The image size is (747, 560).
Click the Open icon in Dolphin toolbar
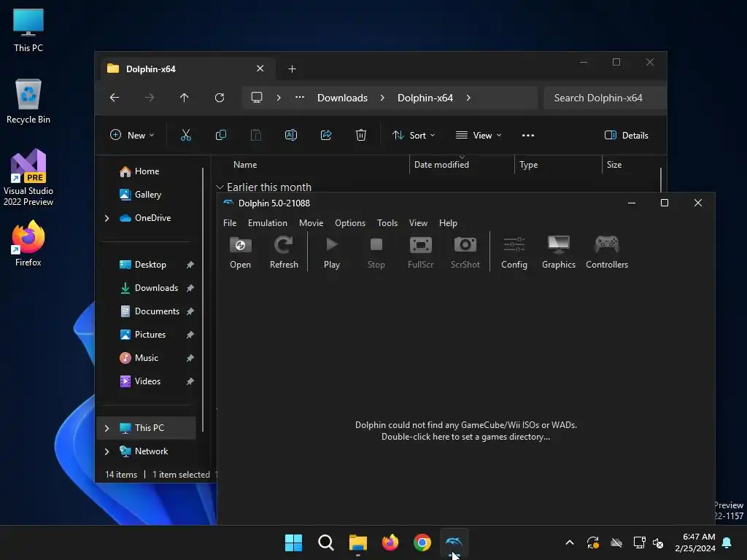pos(240,252)
